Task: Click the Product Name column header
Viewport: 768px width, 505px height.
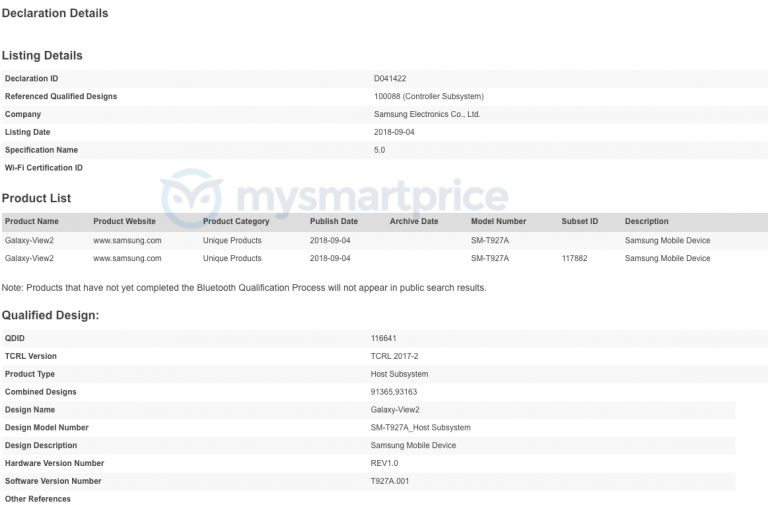Action: coord(32,222)
